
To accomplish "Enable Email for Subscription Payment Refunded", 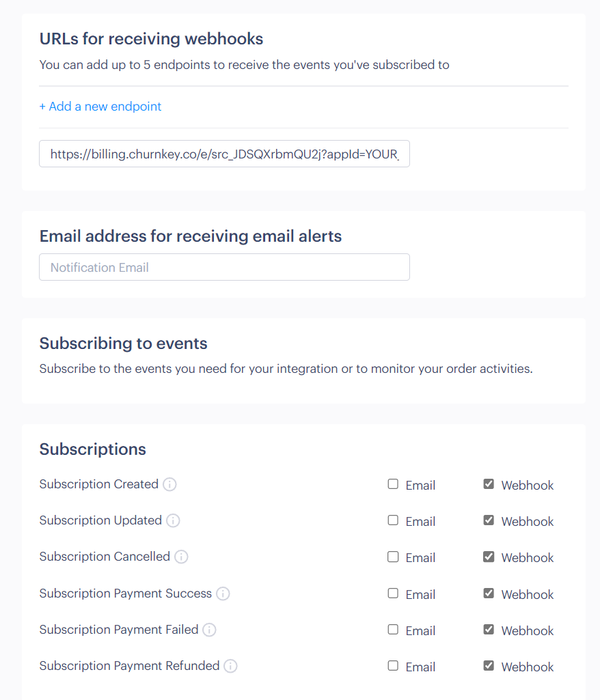I will click(x=393, y=665).
